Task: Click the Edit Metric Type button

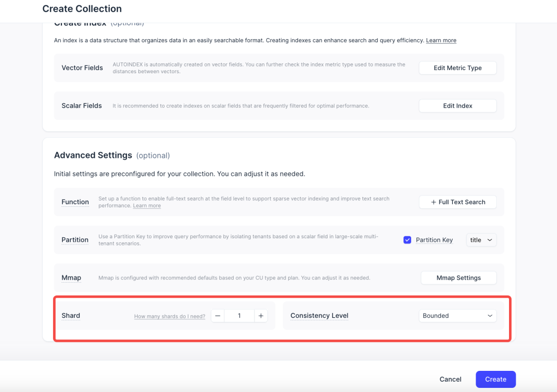Action: point(457,68)
